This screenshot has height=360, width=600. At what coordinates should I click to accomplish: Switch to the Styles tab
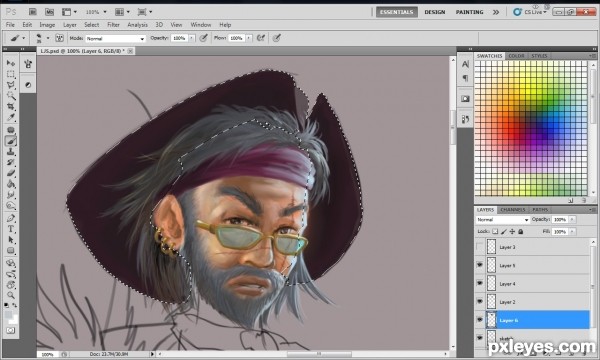[x=539, y=56]
